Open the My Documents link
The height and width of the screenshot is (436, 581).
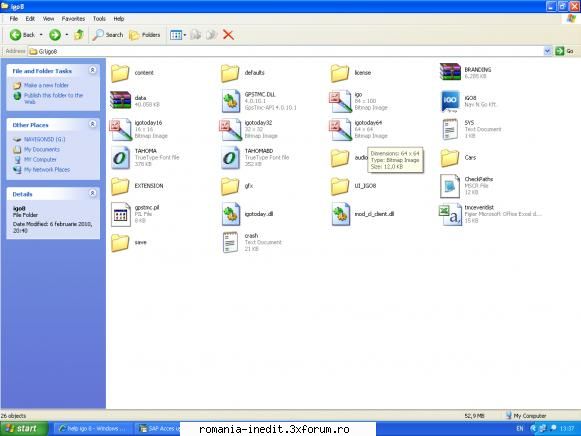coord(42,149)
